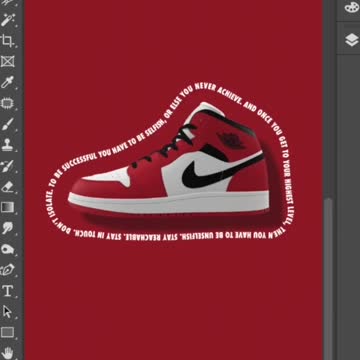Viewport: 360px width, 360px height.
Task: Select the Brush tool
Action: [x=7, y=124]
